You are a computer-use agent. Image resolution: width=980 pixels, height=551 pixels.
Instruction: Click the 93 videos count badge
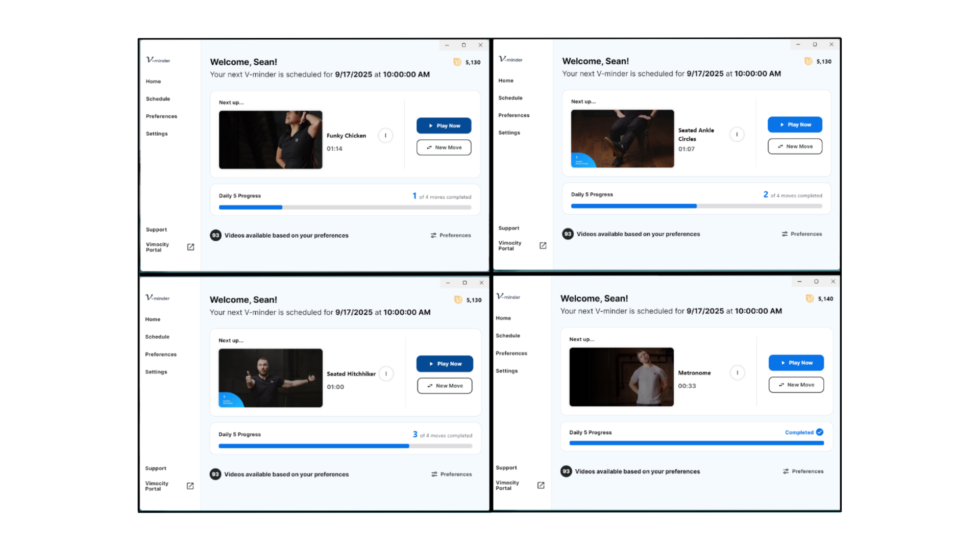click(x=215, y=235)
